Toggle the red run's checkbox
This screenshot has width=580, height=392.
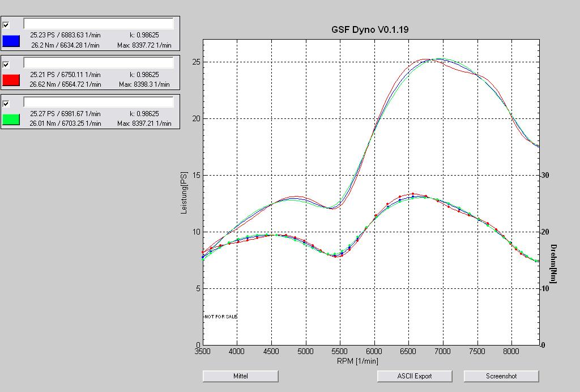6,65
